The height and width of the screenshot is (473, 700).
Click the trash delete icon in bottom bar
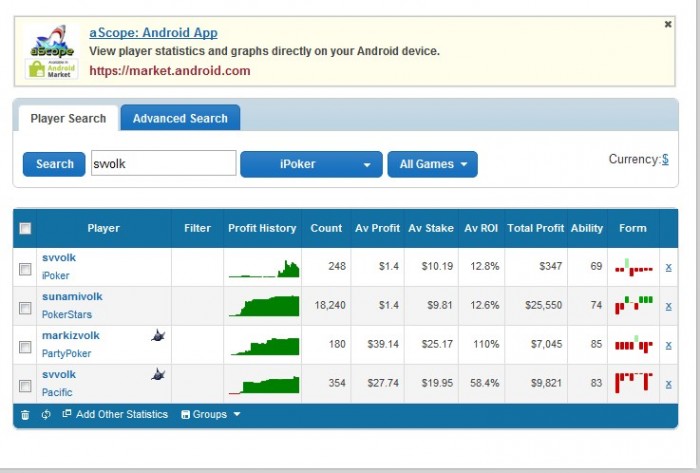tap(25, 415)
